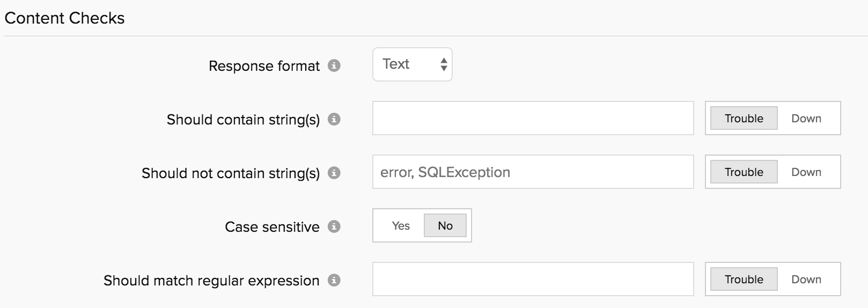Viewport: 868px width, 308px height.
Task: Click the Should contain string(s) text field
Action: [x=533, y=118]
